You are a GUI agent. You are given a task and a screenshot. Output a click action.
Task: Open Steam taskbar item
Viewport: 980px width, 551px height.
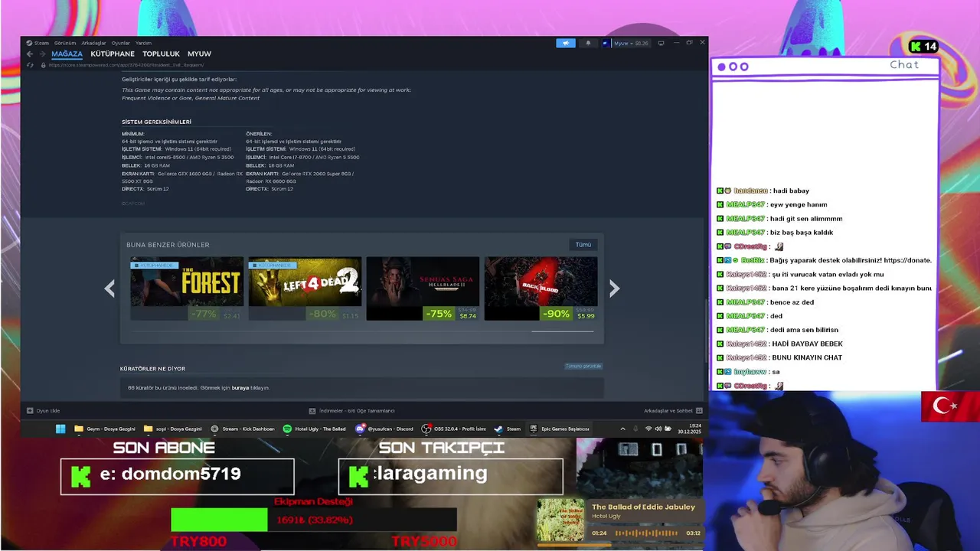[x=508, y=429]
